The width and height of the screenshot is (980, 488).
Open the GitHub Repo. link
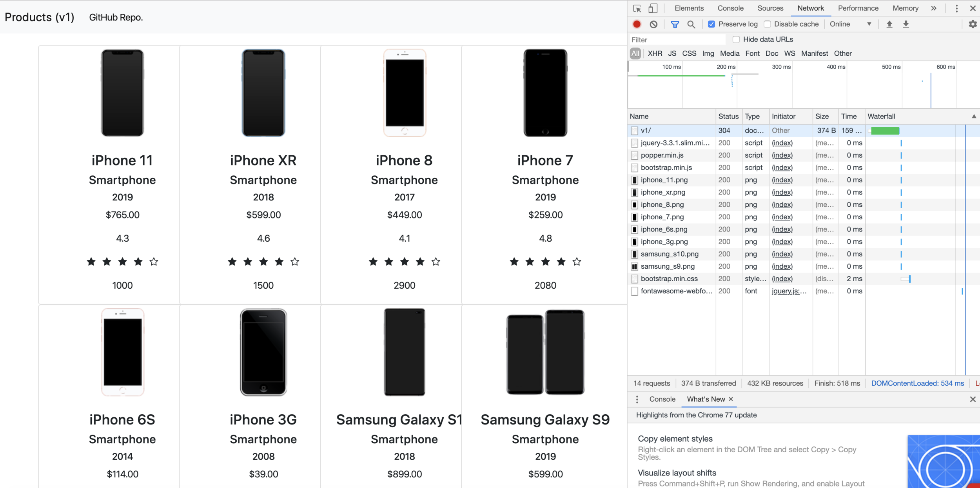tap(116, 17)
